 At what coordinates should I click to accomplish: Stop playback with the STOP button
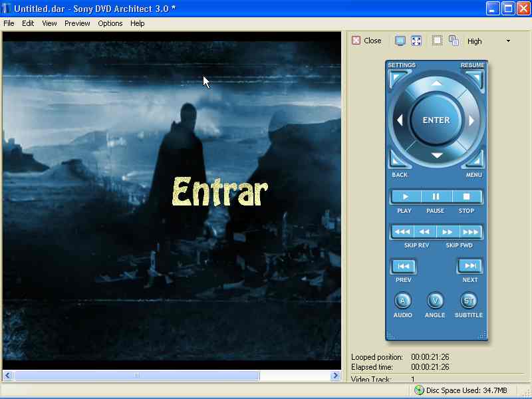coord(467,197)
